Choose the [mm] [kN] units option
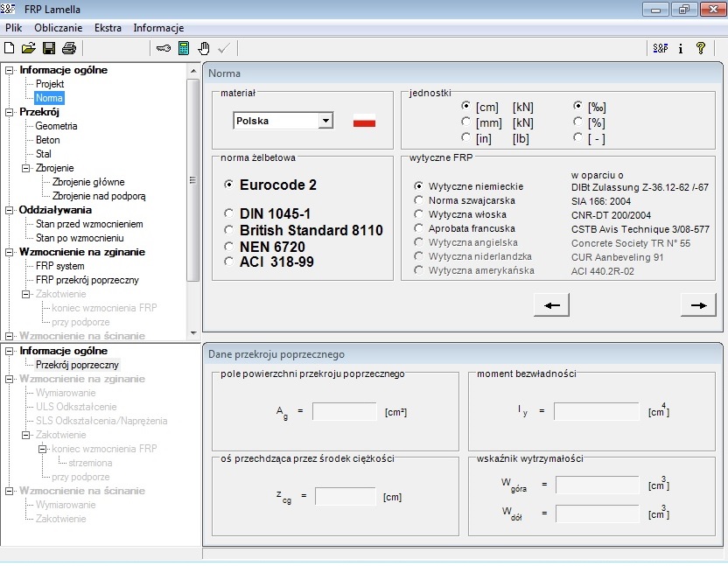Screen dimensions: 728x566 coord(466,122)
